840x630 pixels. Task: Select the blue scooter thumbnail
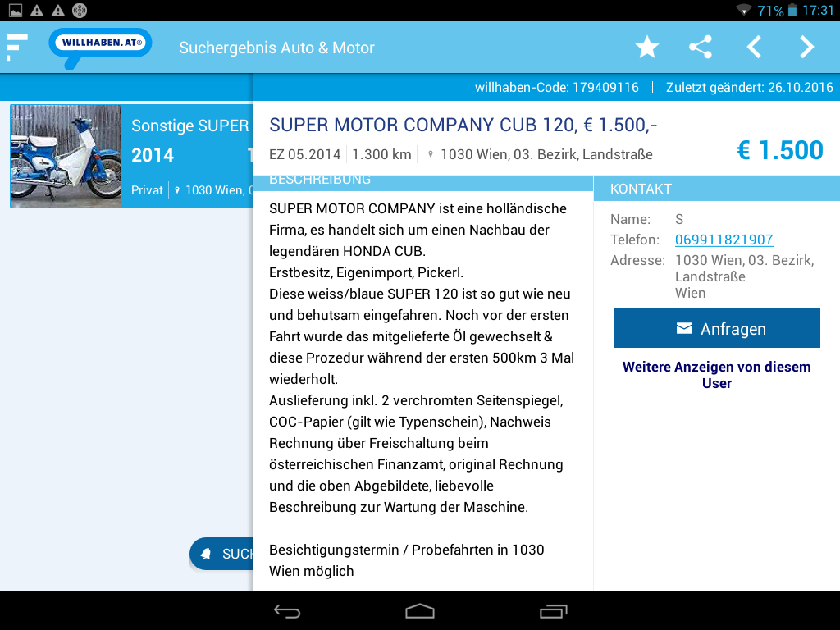pos(66,156)
